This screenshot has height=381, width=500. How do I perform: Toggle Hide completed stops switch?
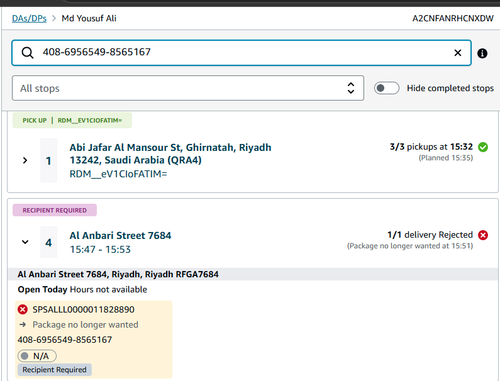[x=386, y=88]
